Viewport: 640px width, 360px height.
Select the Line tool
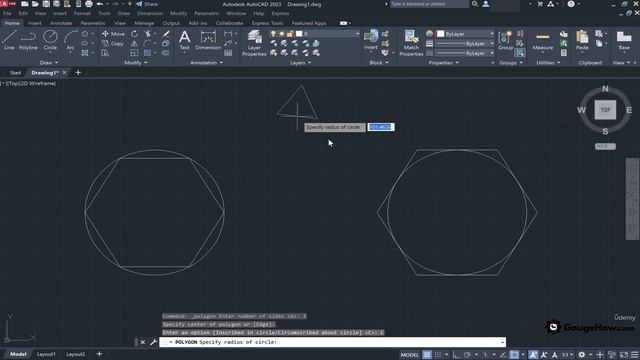click(9, 40)
